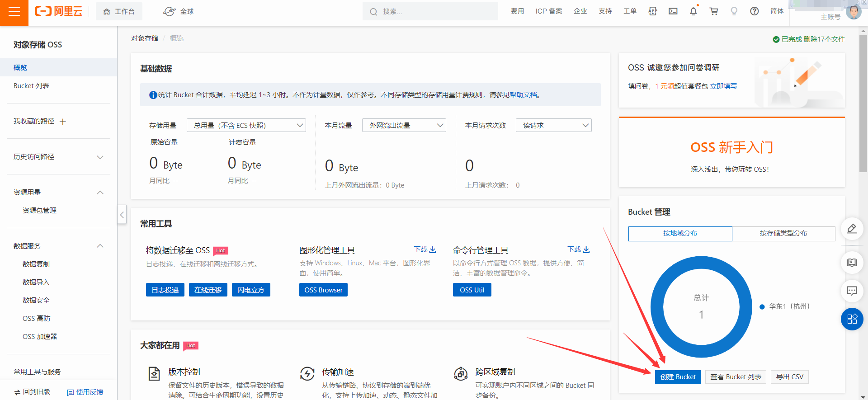Open Cloud Shell terminal icon

(x=673, y=11)
